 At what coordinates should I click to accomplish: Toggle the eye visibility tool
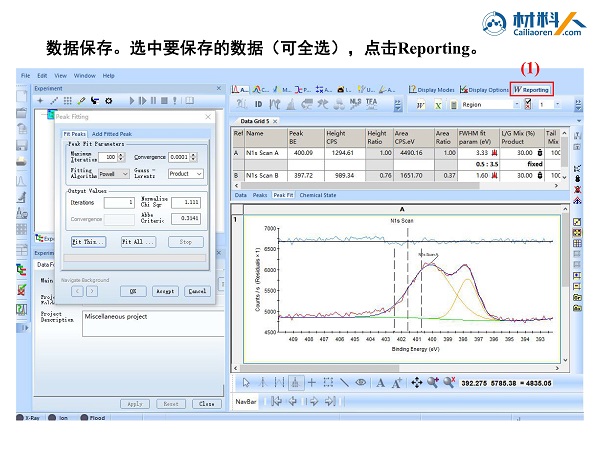point(360,382)
